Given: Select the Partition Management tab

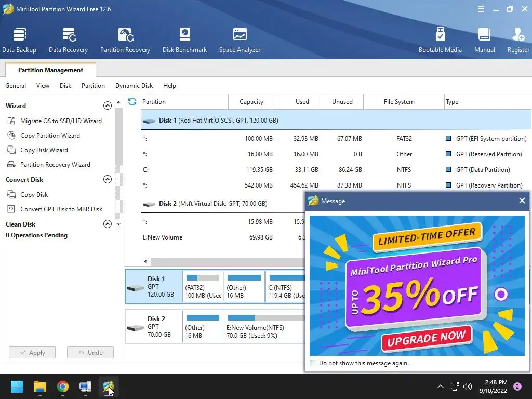Looking at the screenshot, I should tap(50, 70).
